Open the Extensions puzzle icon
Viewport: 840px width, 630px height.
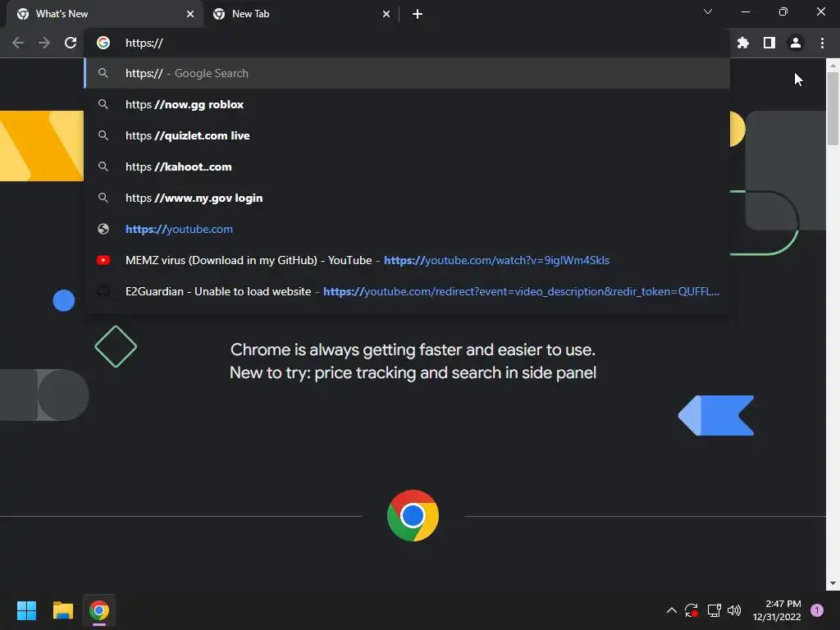(x=743, y=43)
